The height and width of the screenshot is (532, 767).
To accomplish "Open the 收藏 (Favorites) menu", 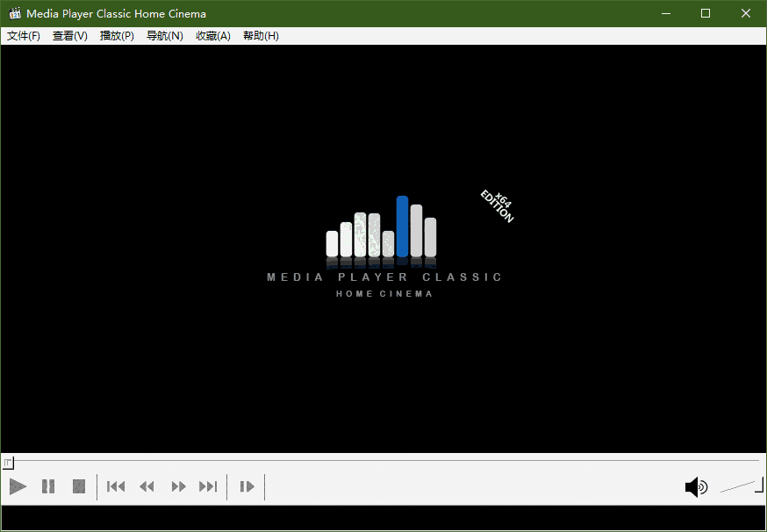I will coord(212,35).
